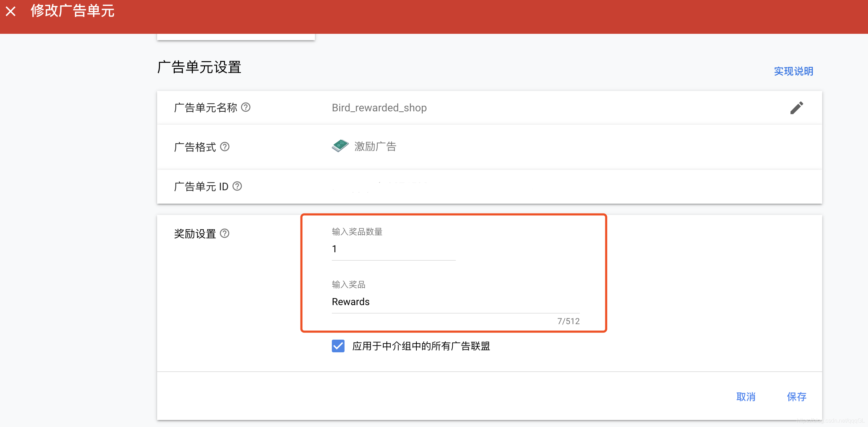The width and height of the screenshot is (868, 427).
Task: Open help icon beside 广告格式
Action: pyautogui.click(x=225, y=147)
